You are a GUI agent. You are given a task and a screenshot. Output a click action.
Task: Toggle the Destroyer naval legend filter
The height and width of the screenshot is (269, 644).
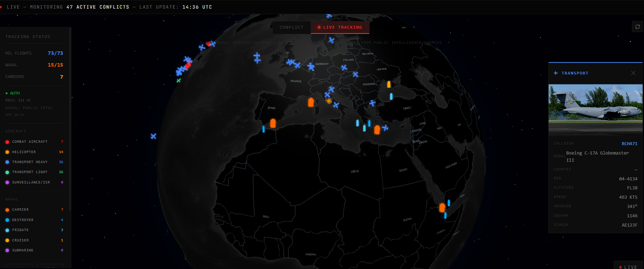click(x=34, y=220)
